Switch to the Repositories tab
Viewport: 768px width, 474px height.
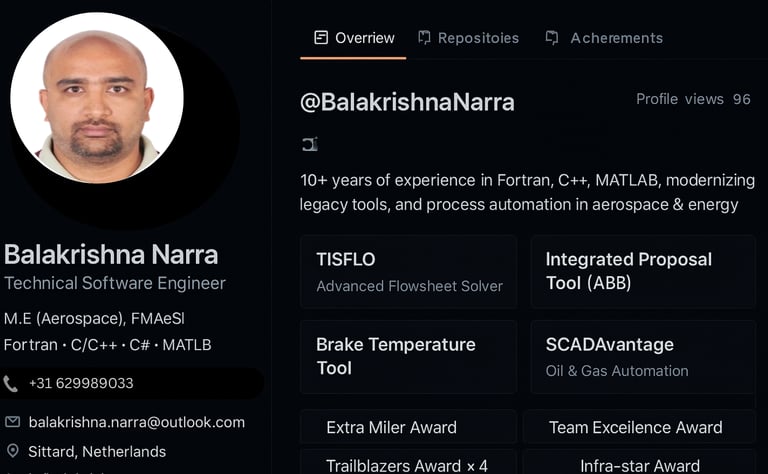point(478,38)
